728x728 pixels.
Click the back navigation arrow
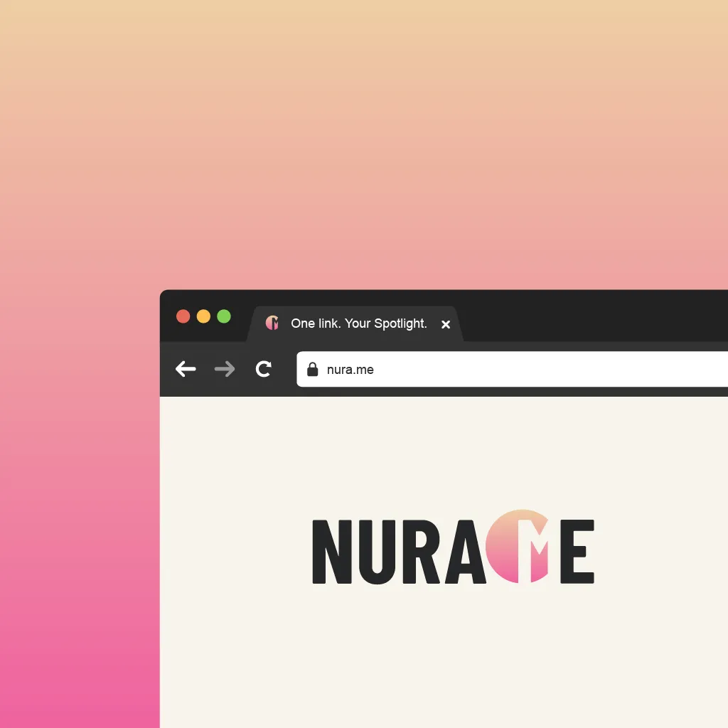click(x=185, y=369)
